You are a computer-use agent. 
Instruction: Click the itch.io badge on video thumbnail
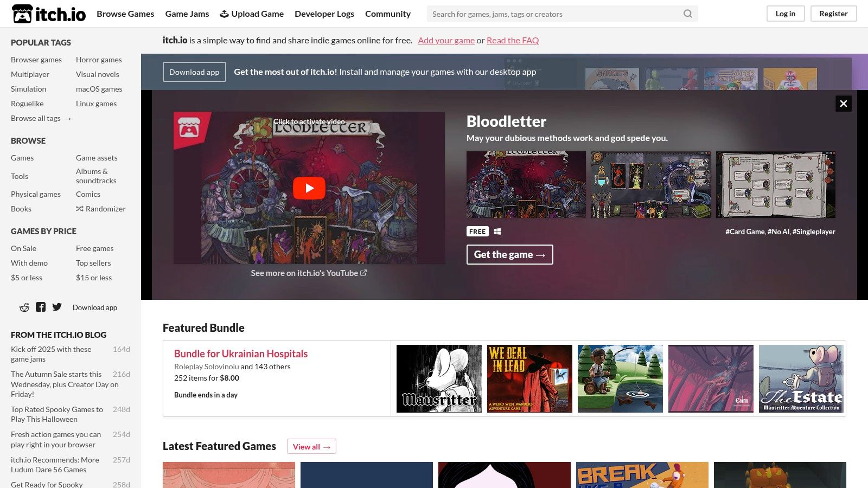(189, 128)
